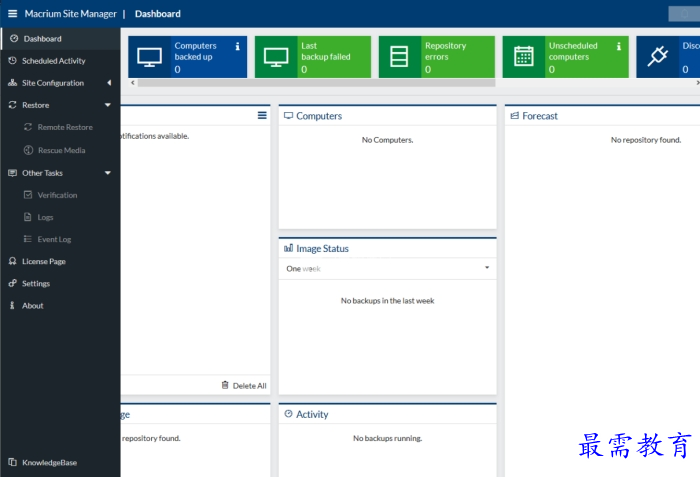Click the Macrium Site Manager title
This screenshot has height=477, width=700.
[71, 14]
